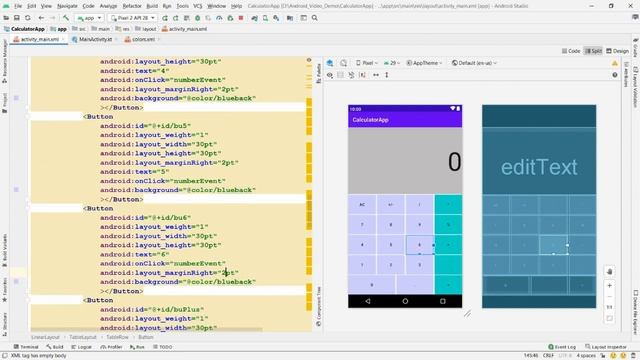
Task: Open the Profiler tool window
Action: tap(111, 347)
